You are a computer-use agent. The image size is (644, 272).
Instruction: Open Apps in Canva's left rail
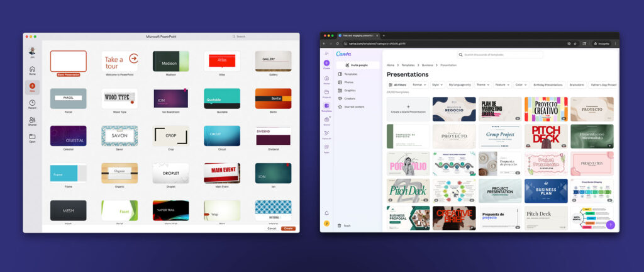click(326, 148)
